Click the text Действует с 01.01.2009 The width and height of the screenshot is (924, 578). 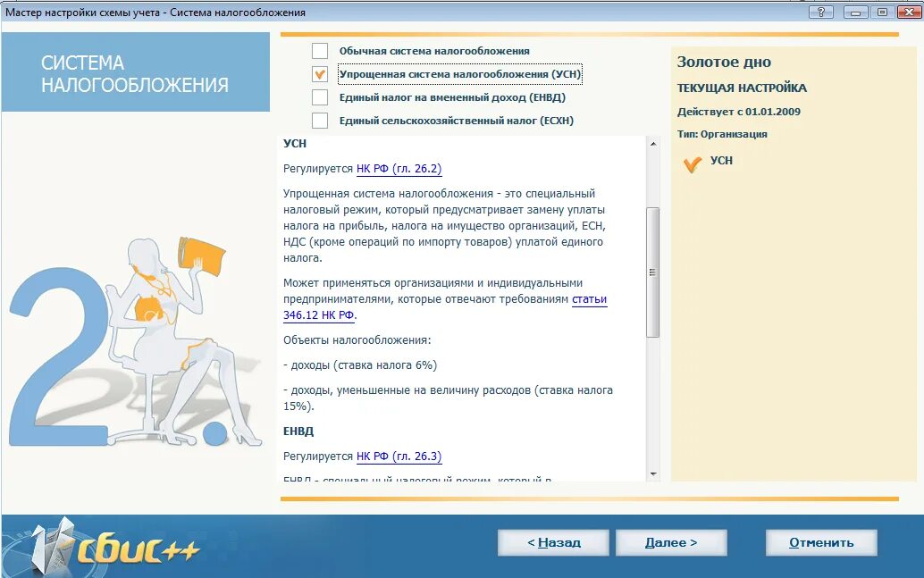click(738, 112)
